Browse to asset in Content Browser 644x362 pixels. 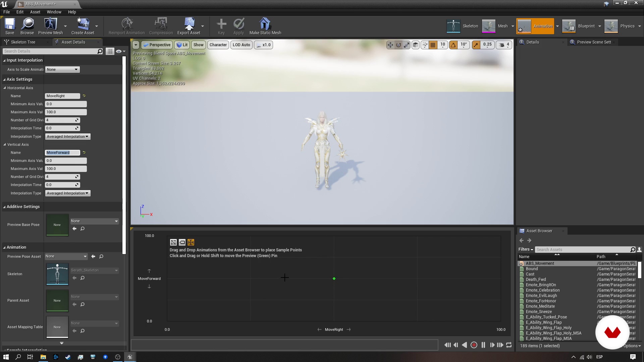(x=27, y=26)
